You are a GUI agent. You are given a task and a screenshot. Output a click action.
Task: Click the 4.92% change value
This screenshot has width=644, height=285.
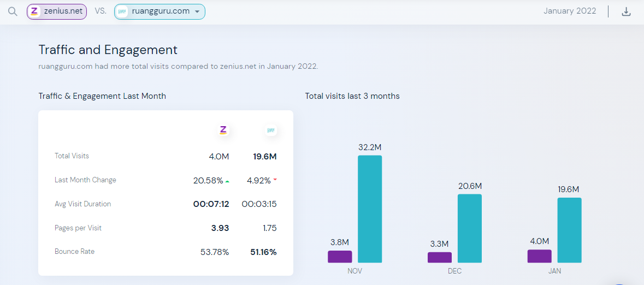pyautogui.click(x=259, y=181)
